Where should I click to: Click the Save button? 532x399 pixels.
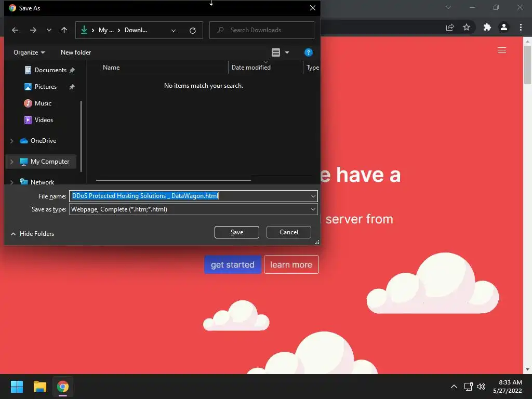[x=237, y=232]
